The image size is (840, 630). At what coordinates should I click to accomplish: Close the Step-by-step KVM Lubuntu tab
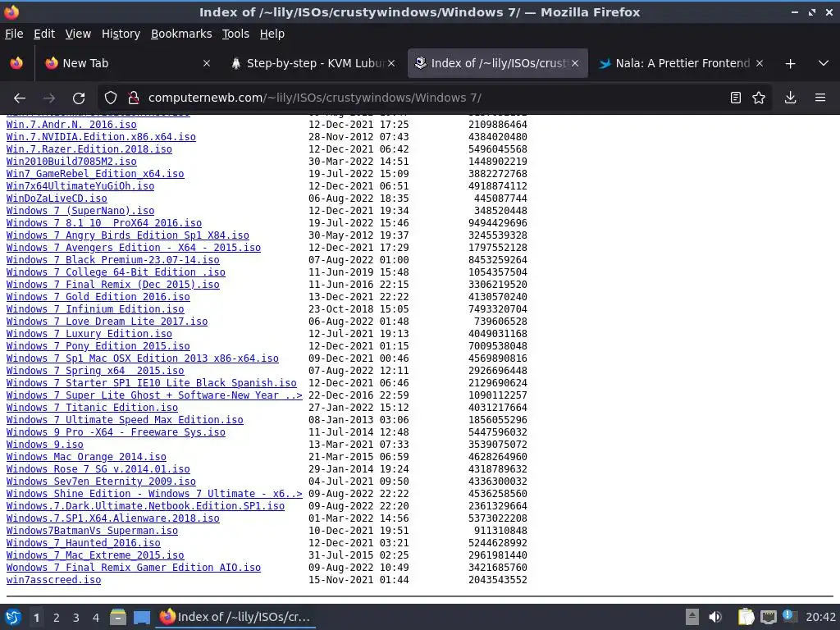pos(391,63)
